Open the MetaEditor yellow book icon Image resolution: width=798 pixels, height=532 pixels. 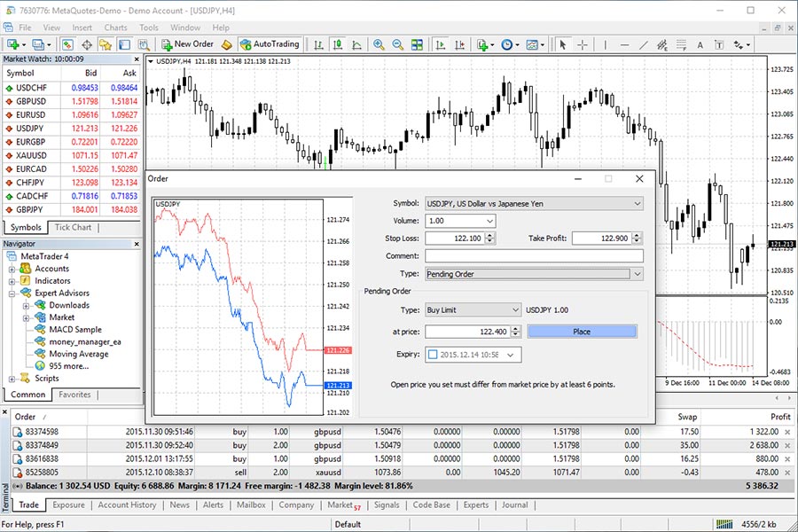[227, 45]
